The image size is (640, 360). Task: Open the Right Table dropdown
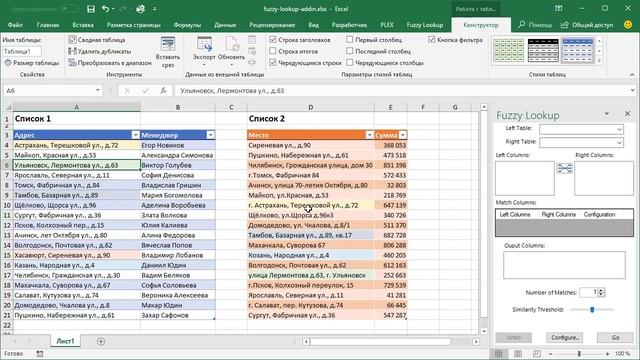[619, 142]
